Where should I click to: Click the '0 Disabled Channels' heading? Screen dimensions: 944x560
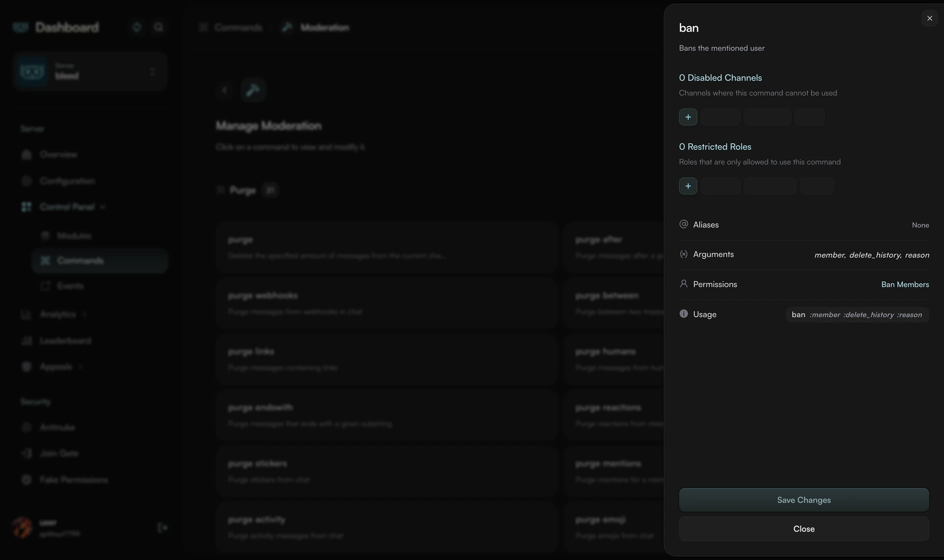pyautogui.click(x=720, y=78)
